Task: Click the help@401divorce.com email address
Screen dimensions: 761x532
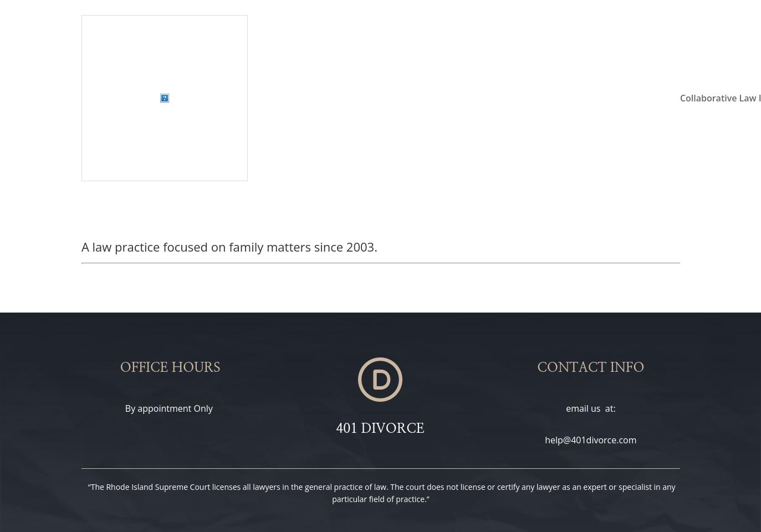Action: tap(590, 440)
